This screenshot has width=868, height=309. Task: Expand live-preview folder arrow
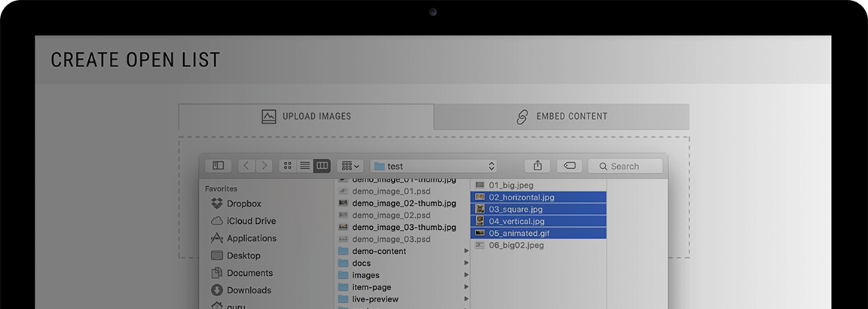click(466, 299)
